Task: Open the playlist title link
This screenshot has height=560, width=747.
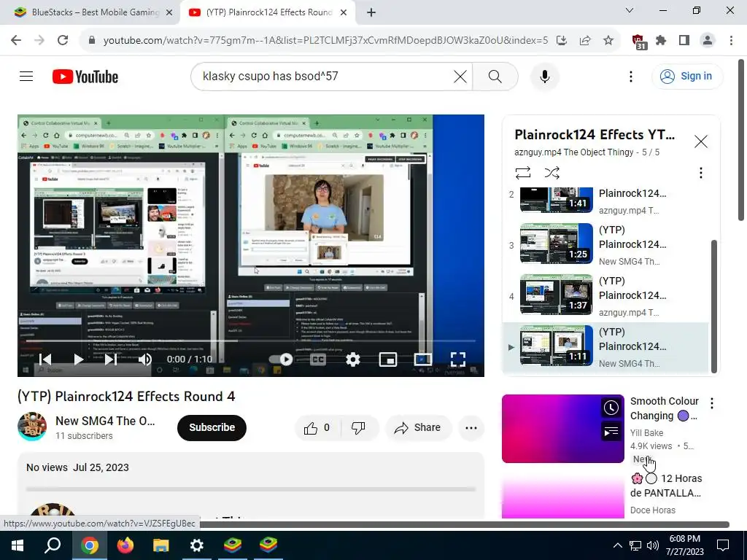Action: point(595,135)
